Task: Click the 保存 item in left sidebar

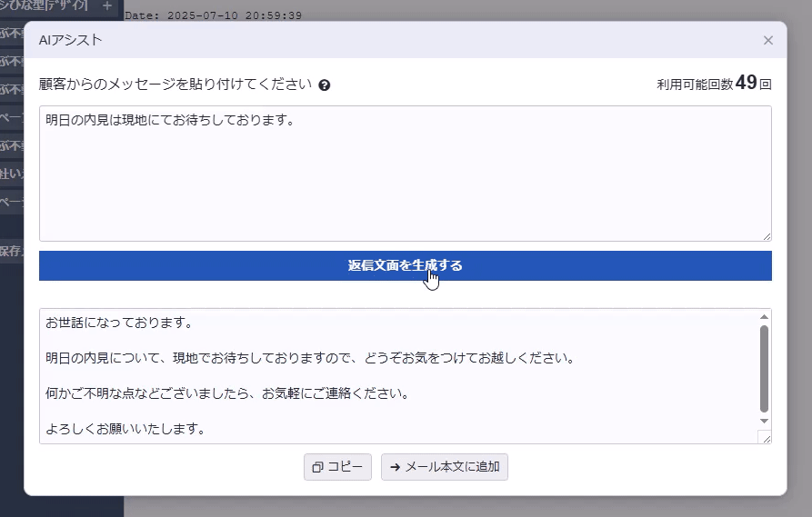Action: coord(11,251)
